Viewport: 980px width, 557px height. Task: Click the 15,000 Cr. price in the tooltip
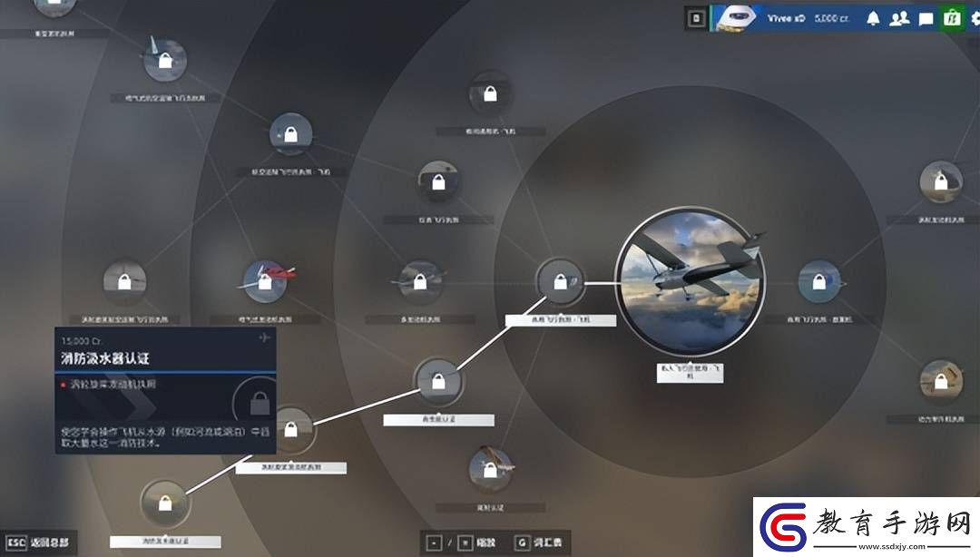point(82,341)
